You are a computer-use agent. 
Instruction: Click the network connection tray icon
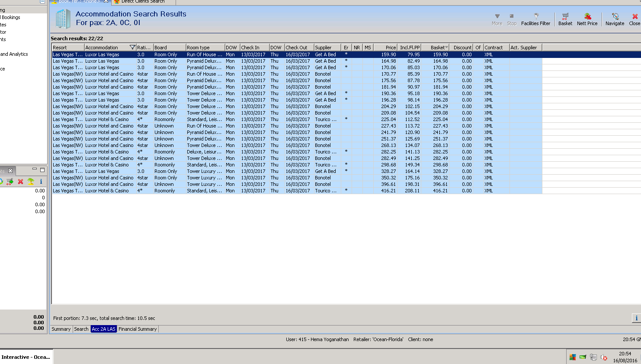(x=593, y=357)
